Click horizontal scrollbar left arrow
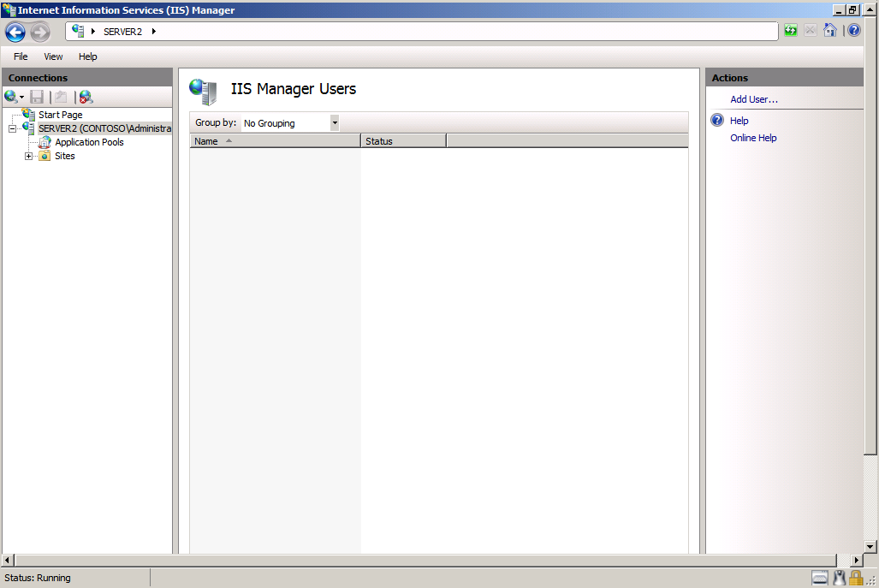This screenshot has height=588, width=879. (x=8, y=560)
